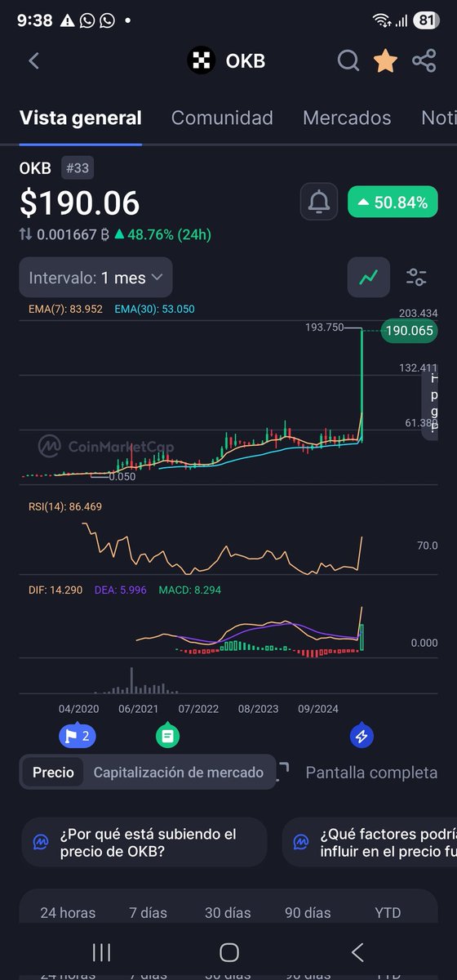Open search with the magnifier icon
457x980 pixels.
(x=348, y=60)
